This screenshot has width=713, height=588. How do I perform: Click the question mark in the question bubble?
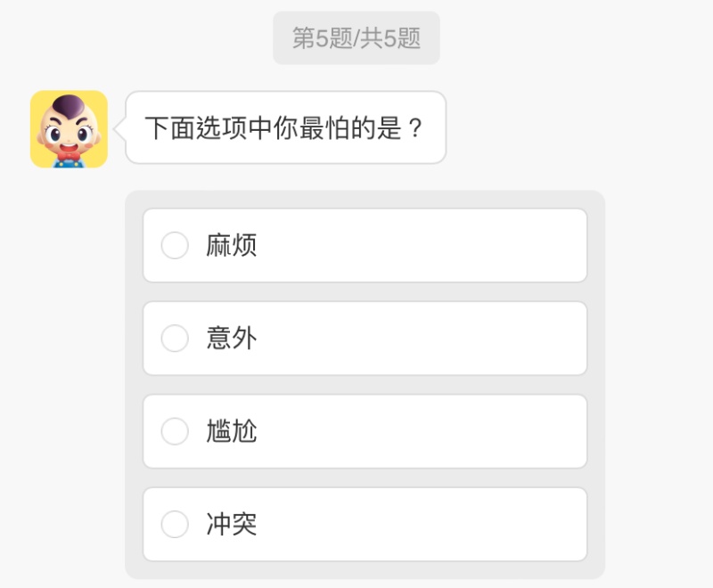coord(414,127)
